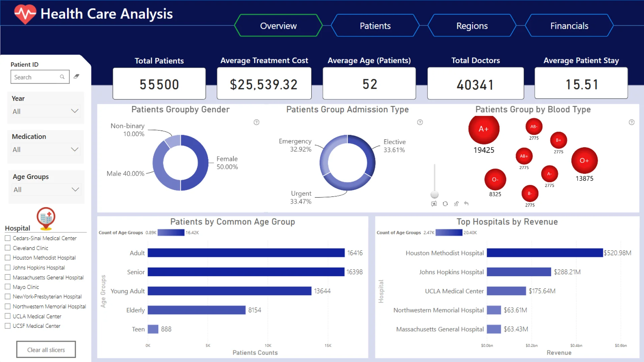The height and width of the screenshot is (362, 644).
Task: Go to the Financials tab
Action: pyautogui.click(x=569, y=26)
